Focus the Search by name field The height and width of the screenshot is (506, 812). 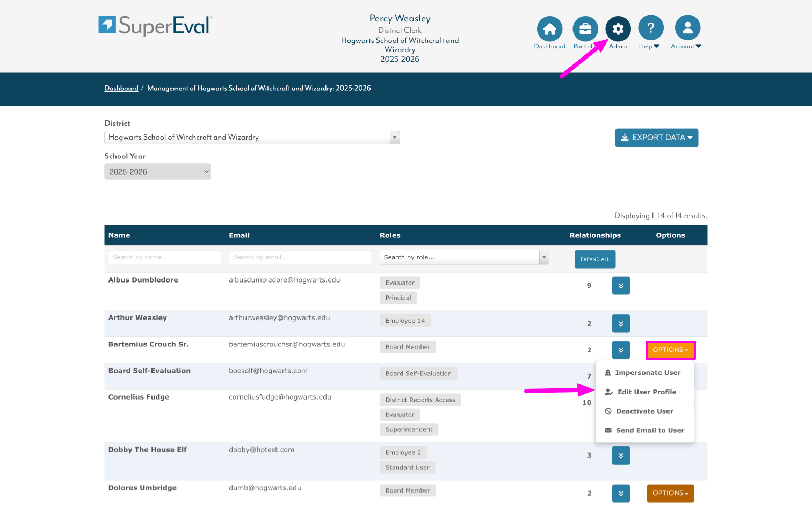(x=164, y=257)
